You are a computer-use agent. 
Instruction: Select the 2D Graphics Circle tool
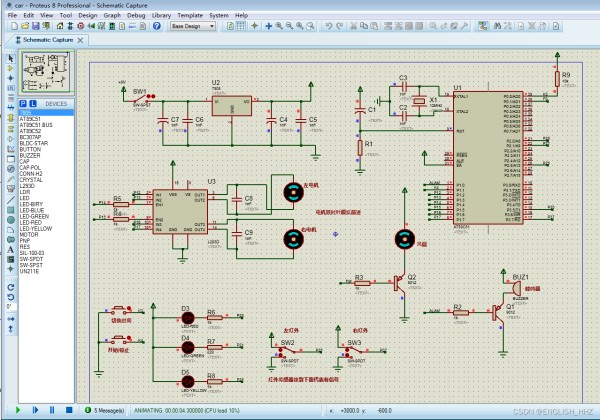click(11, 220)
